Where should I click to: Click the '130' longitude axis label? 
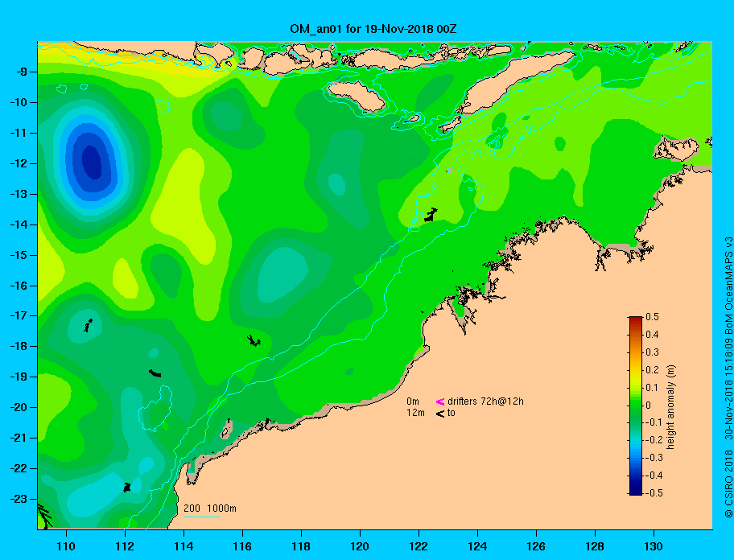pyautogui.click(x=654, y=546)
